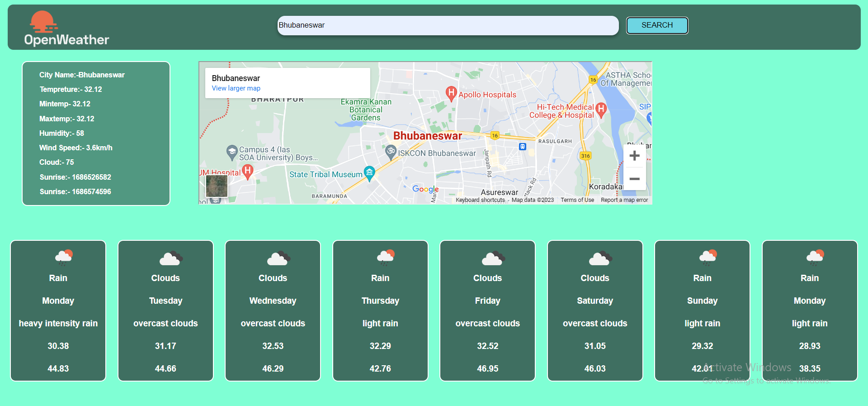Screen dimensions: 868x406
Task: Click the cloud icon on Tuesday card
Action: point(170,258)
